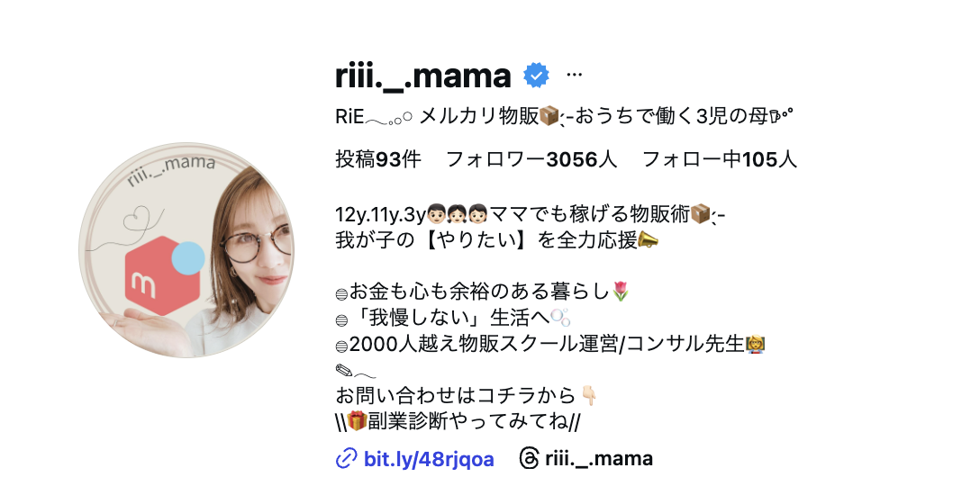Click the pointing-down hand emoji

pos(589,396)
